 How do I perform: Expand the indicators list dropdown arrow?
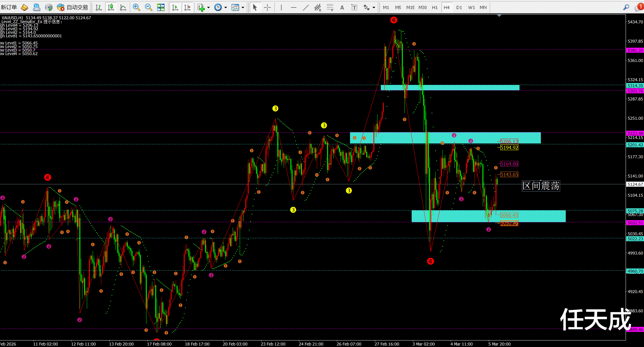click(x=209, y=7)
